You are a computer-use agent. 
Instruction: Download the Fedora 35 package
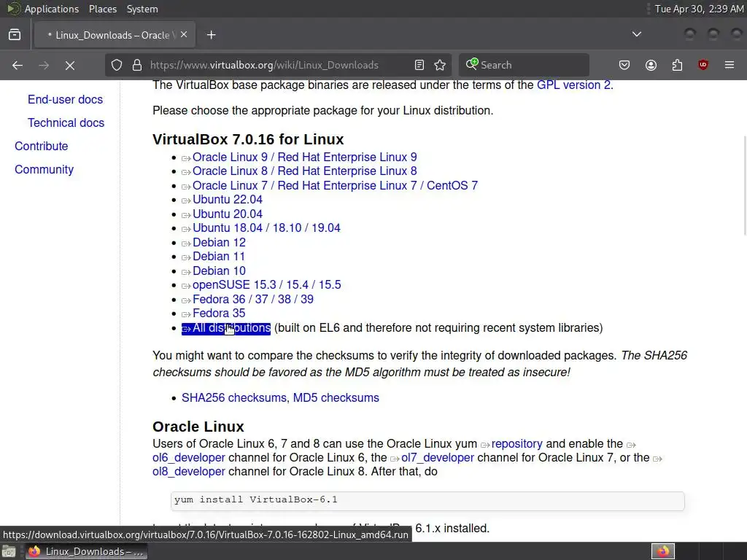click(x=219, y=314)
